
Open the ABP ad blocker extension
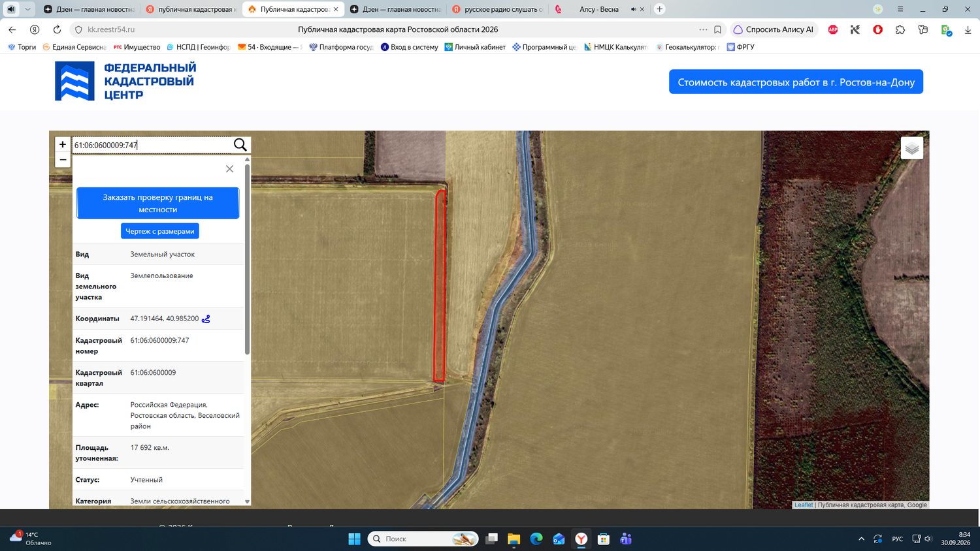coord(833,29)
